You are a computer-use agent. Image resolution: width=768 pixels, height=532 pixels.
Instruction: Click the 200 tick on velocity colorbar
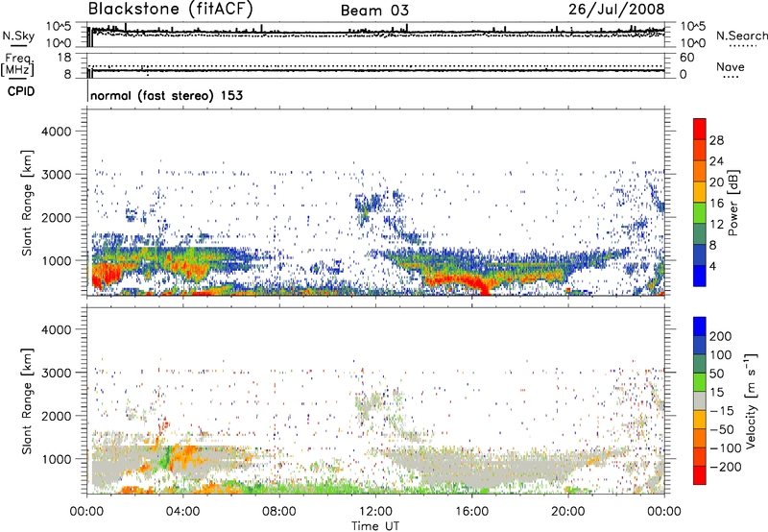click(x=721, y=336)
